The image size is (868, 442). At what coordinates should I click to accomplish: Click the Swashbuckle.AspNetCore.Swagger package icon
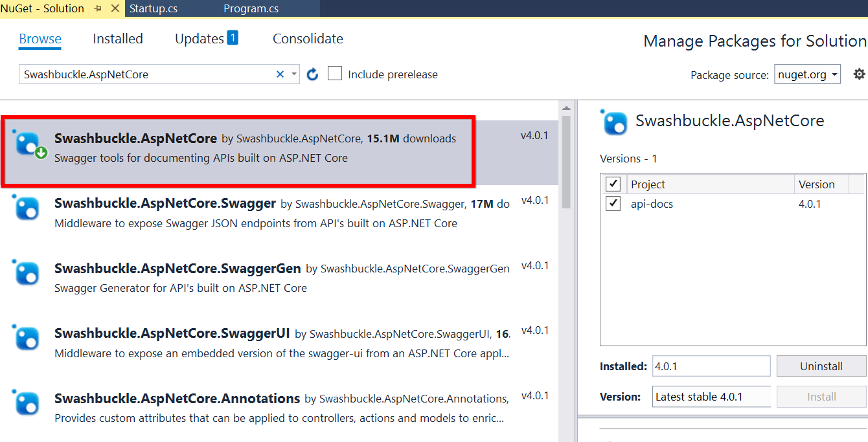pyautogui.click(x=27, y=208)
